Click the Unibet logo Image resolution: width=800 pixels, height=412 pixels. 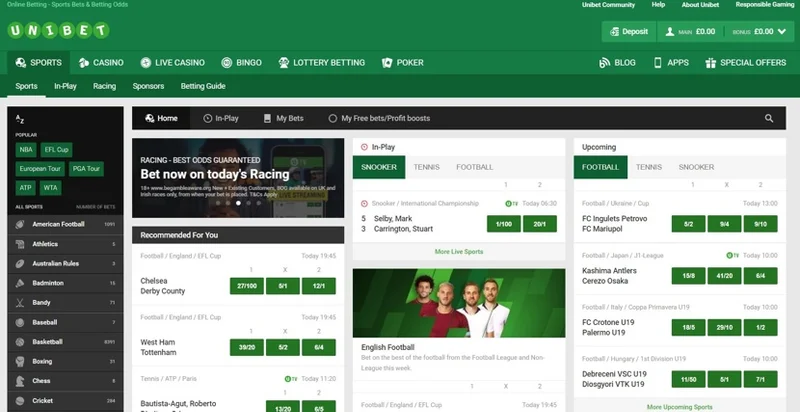[58, 31]
